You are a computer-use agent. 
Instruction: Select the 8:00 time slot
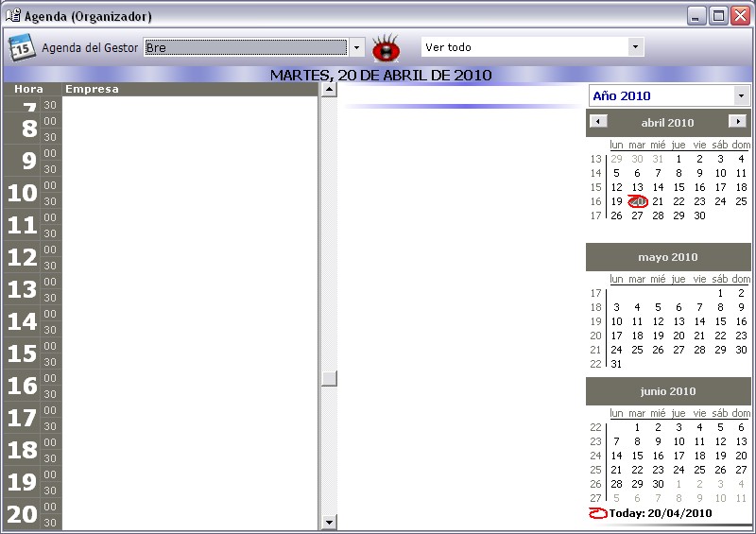190,121
